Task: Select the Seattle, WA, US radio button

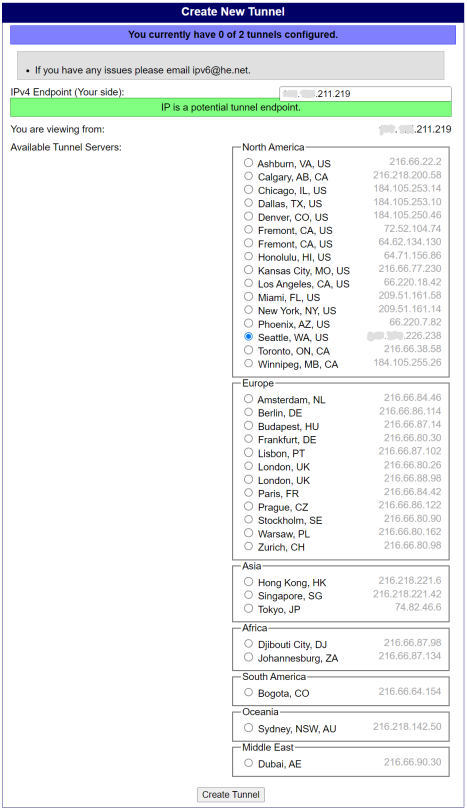Action: point(249,337)
